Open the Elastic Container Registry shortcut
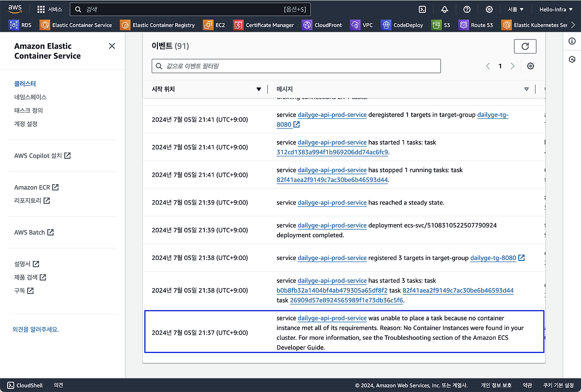The width and height of the screenshot is (581, 392). [x=158, y=25]
